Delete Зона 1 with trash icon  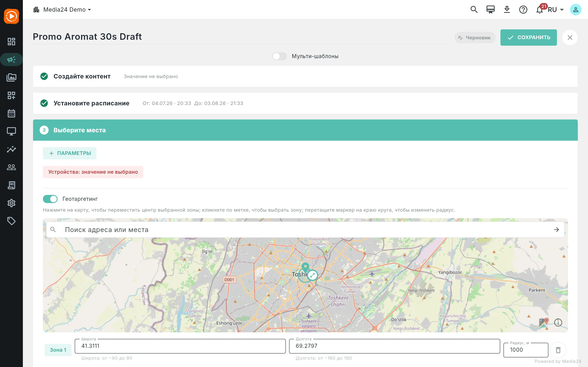pos(558,350)
